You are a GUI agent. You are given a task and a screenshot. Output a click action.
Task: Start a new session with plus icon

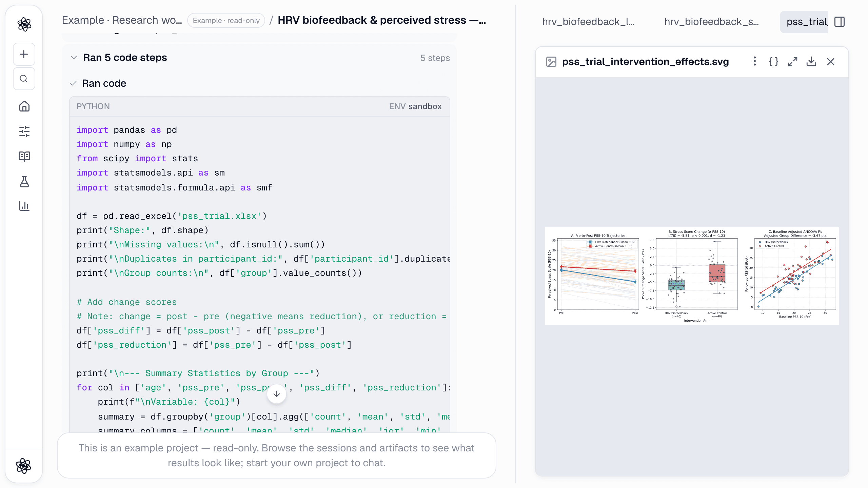coord(24,54)
